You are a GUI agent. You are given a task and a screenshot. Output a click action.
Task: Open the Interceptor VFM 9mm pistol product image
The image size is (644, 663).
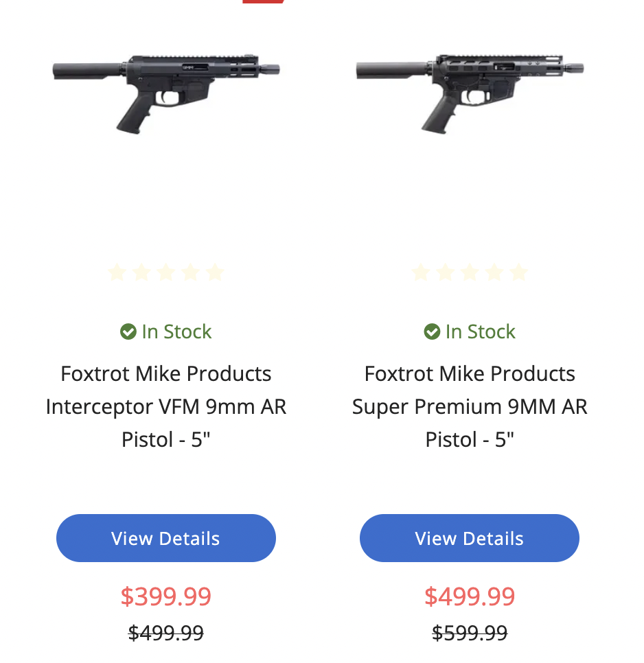tap(166, 93)
